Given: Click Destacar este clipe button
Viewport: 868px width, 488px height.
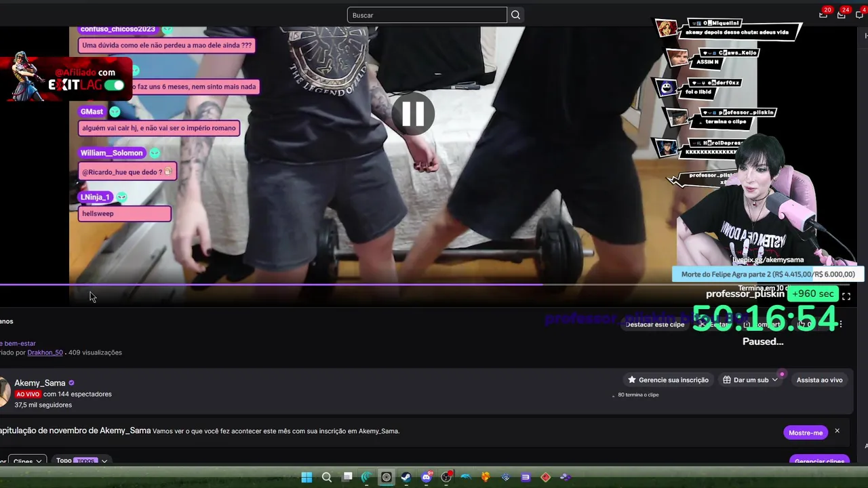Looking at the screenshot, I should (x=655, y=325).
